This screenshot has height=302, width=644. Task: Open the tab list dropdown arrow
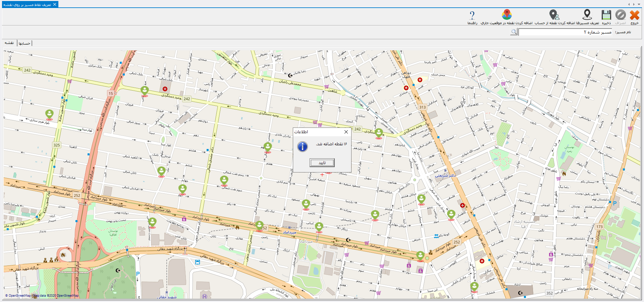(x=639, y=4)
